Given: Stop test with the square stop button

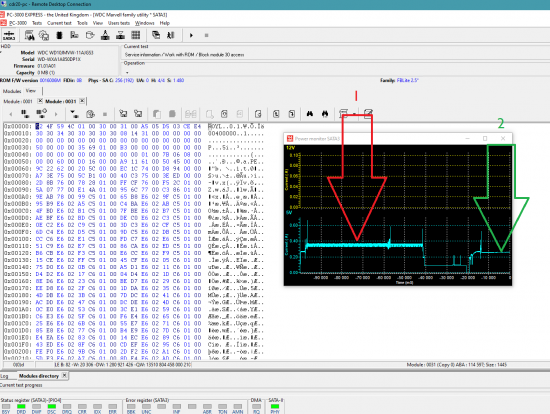Looking at the screenshot, I should pos(206,35).
